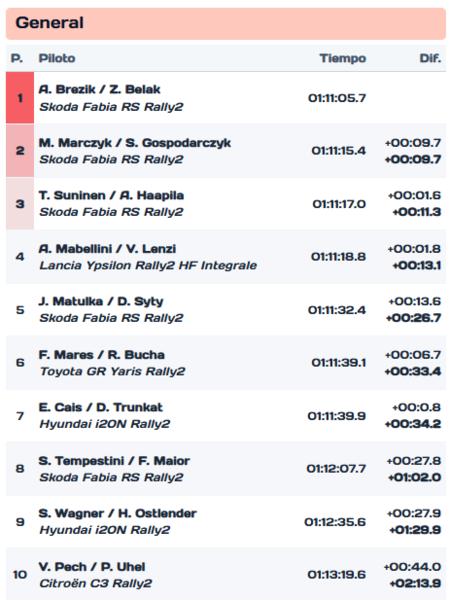450x600 pixels.
Task: Select the Tiempo column header
Action: [343, 59]
